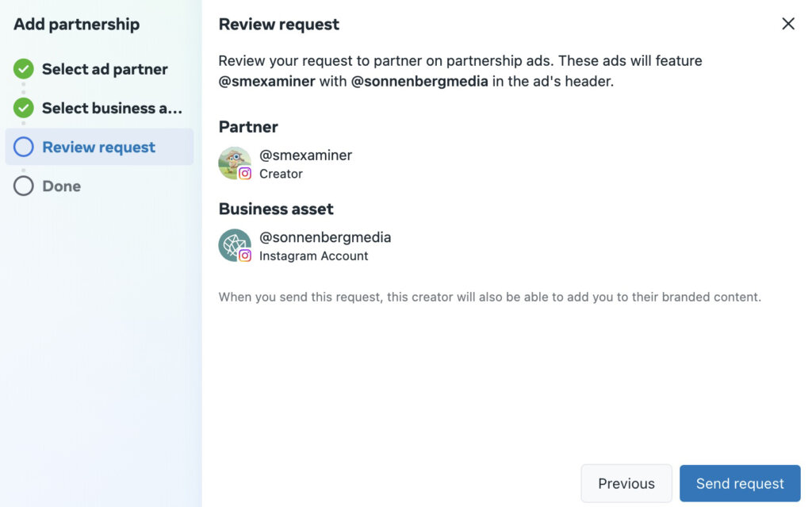Click the green checkmark beside Select business asset
812x507 pixels.
(24, 108)
